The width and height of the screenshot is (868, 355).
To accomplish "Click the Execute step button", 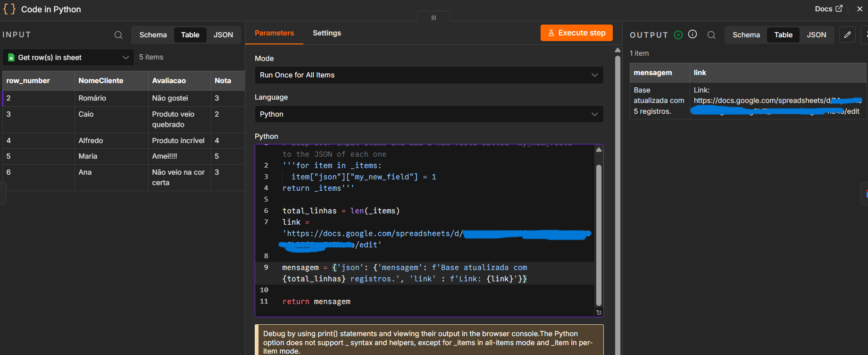I will tap(576, 33).
